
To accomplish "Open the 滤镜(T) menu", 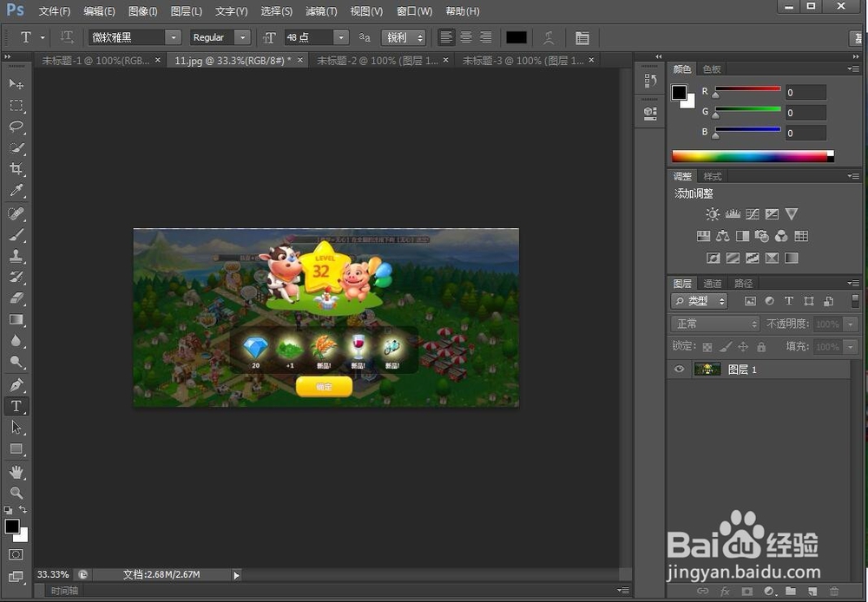I will pos(321,11).
